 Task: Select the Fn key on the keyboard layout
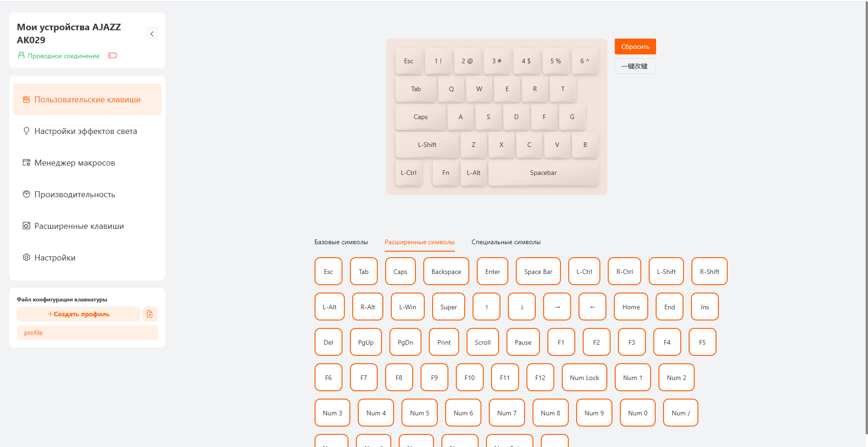click(446, 173)
